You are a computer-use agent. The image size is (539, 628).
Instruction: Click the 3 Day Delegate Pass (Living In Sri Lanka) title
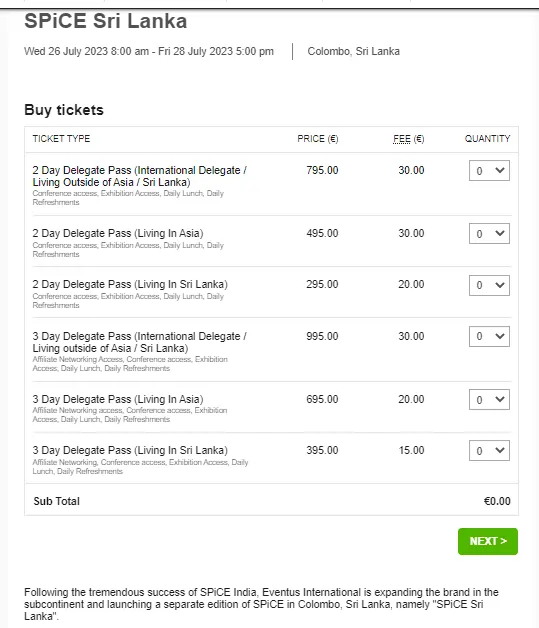(x=130, y=450)
